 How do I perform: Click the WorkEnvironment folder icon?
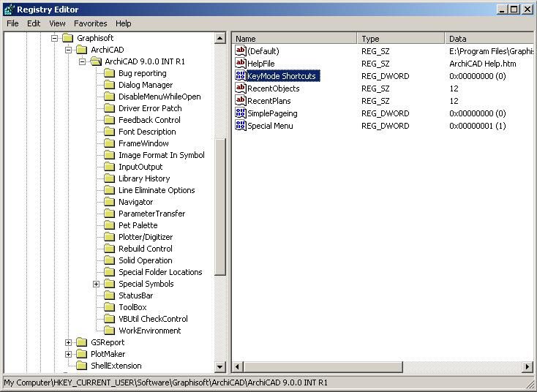click(109, 331)
